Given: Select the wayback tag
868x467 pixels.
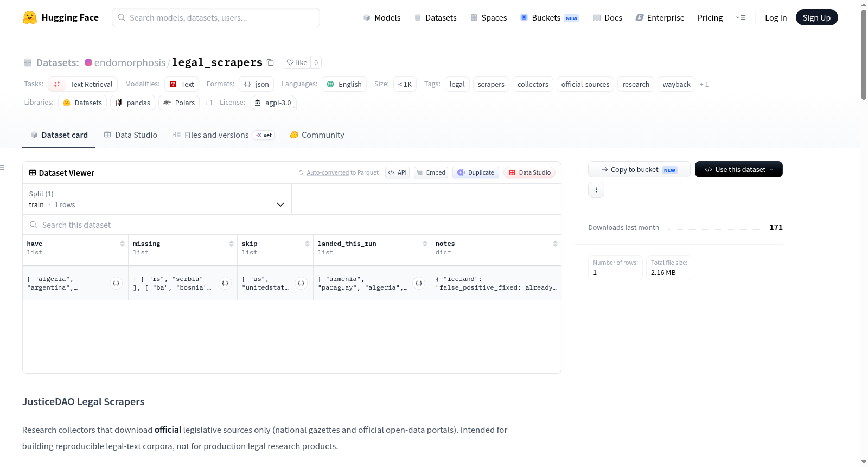Looking at the screenshot, I should coord(676,84).
